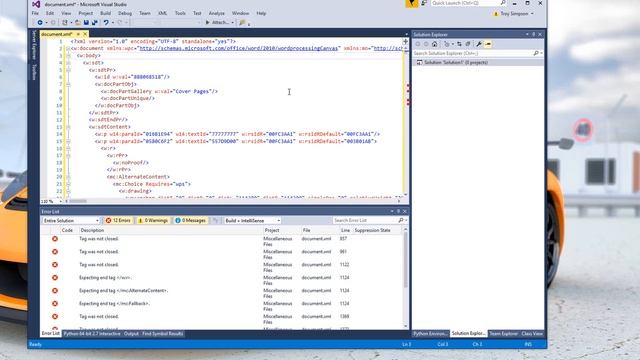This screenshot has height=360, width=640.
Task: Close the document.xml editor tab
Action: point(85,34)
